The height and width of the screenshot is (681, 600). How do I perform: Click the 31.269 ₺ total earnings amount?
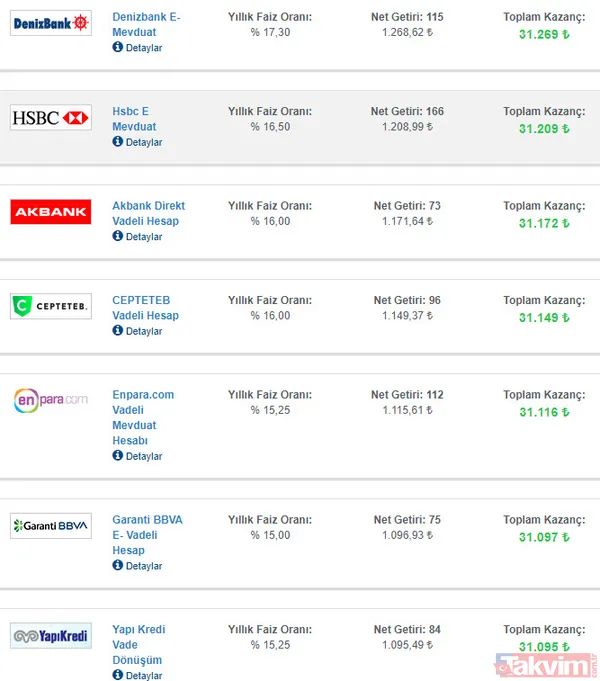(x=544, y=33)
